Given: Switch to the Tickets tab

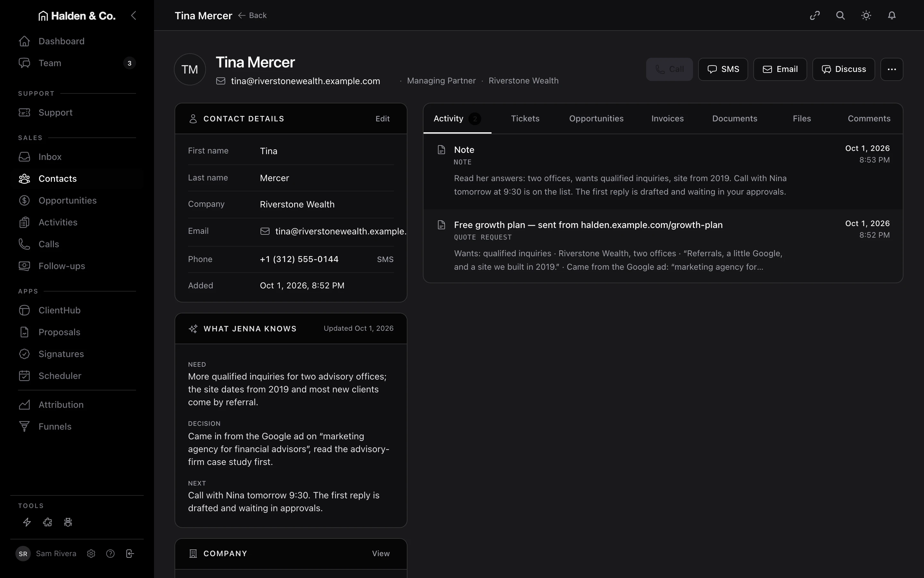Looking at the screenshot, I should point(525,118).
